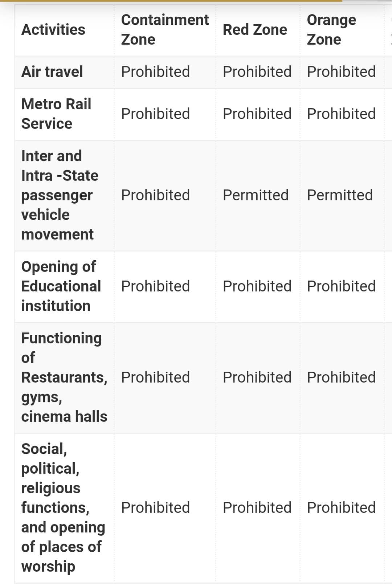Select Containment Zone Prohibited cell for Air travel
This screenshot has width=392, height=584.
coord(155,72)
